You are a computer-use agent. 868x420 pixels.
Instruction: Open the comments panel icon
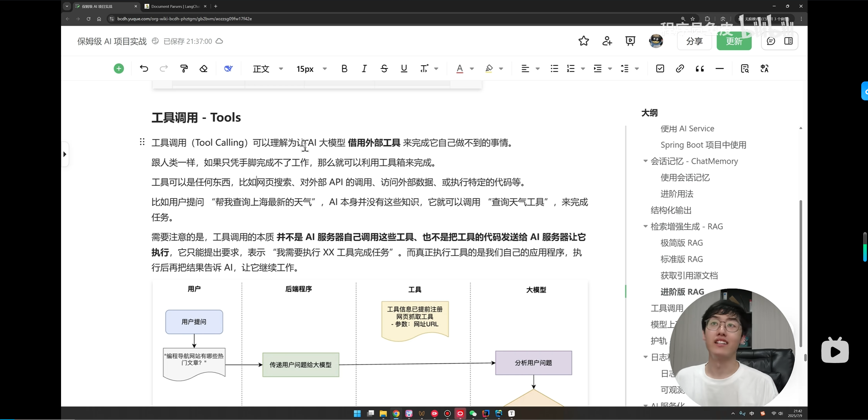point(771,41)
